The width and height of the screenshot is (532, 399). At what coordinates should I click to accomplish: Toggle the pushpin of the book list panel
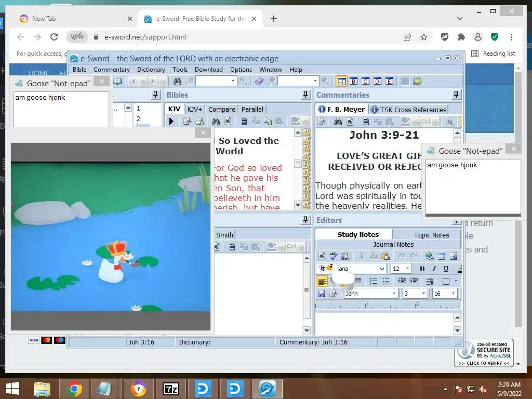point(155,95)
